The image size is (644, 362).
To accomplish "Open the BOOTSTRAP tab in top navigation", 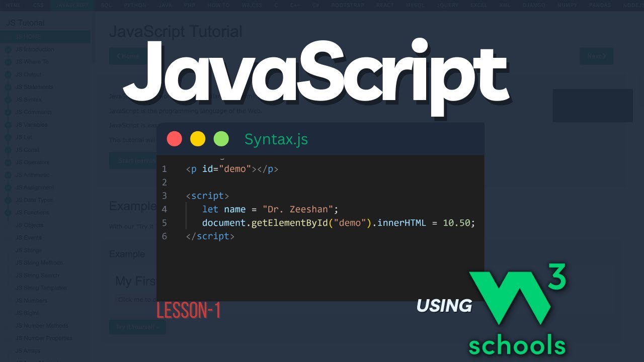I will 348,5.
